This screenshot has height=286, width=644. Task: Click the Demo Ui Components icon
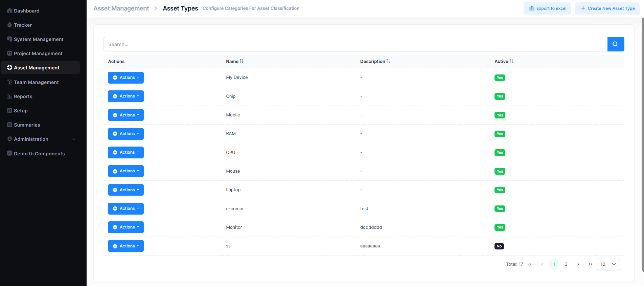click(9, 153)
